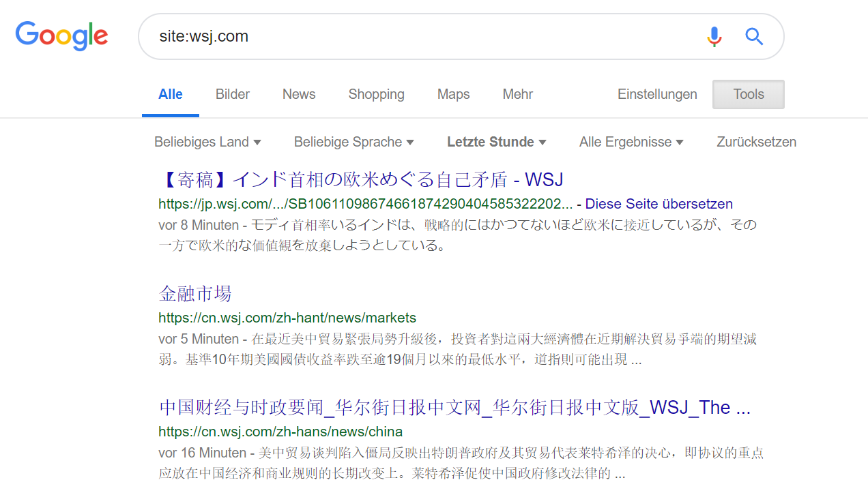Open the Shopping search category

coord(376,94)
